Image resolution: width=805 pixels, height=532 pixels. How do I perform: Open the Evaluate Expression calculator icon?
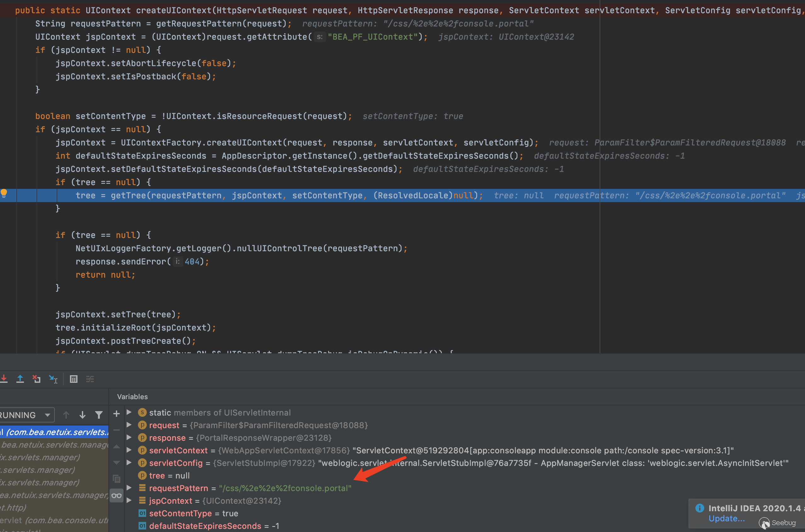click(74, 379)
